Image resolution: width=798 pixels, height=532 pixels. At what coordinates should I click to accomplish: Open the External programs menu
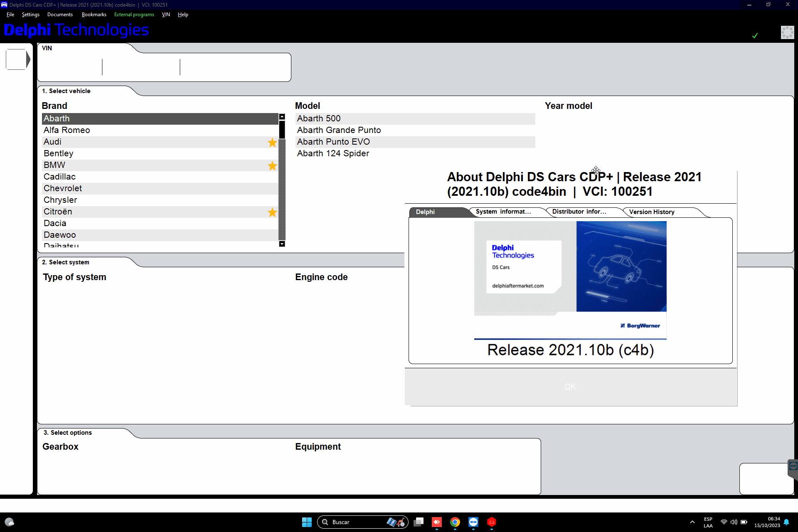[x=134, y=15]
